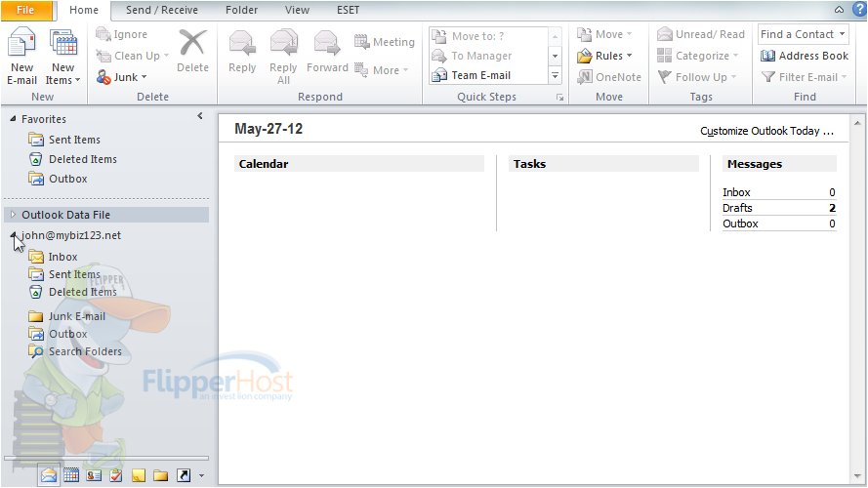Open the Filter E-mail dropdown
This screenshot has height=488, width=868.
click(805, 77)
